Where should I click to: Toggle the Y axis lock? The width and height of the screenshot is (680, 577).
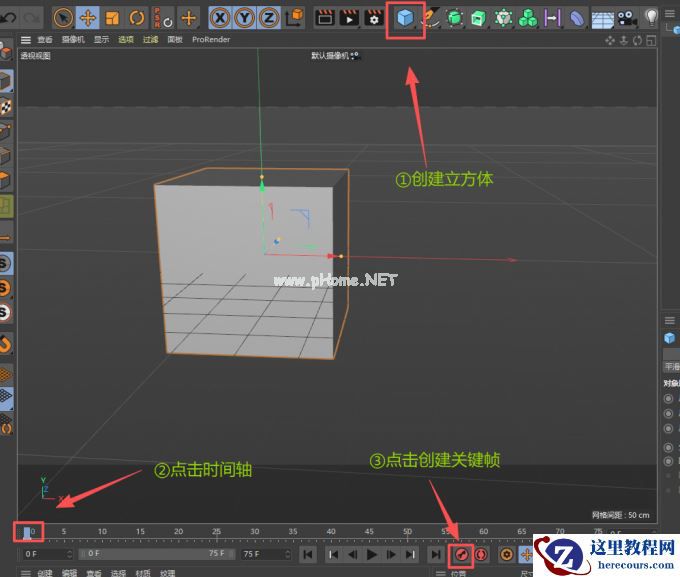245,18
